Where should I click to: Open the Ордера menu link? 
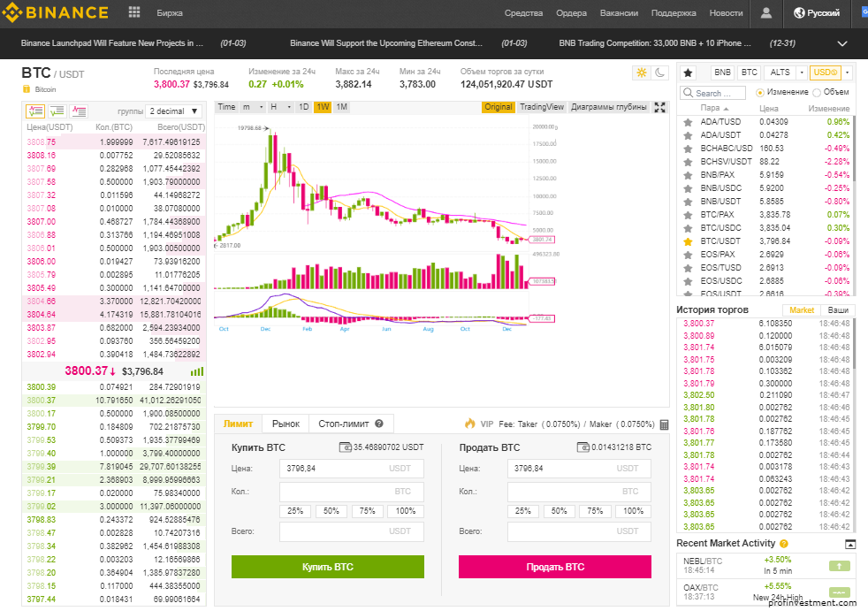(571, 12)
